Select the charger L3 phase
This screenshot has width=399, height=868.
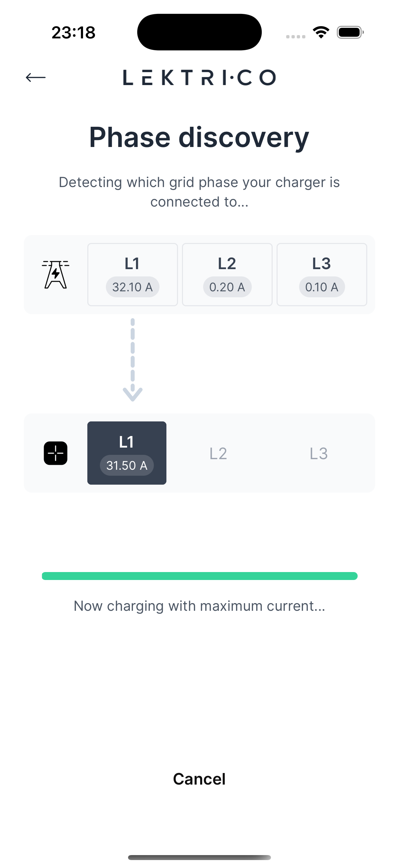click(x=319, y=454)
